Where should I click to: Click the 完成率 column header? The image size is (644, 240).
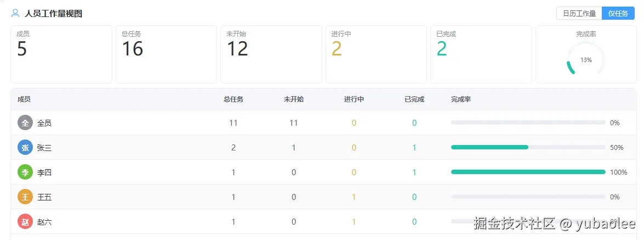(x=461, y=99)
